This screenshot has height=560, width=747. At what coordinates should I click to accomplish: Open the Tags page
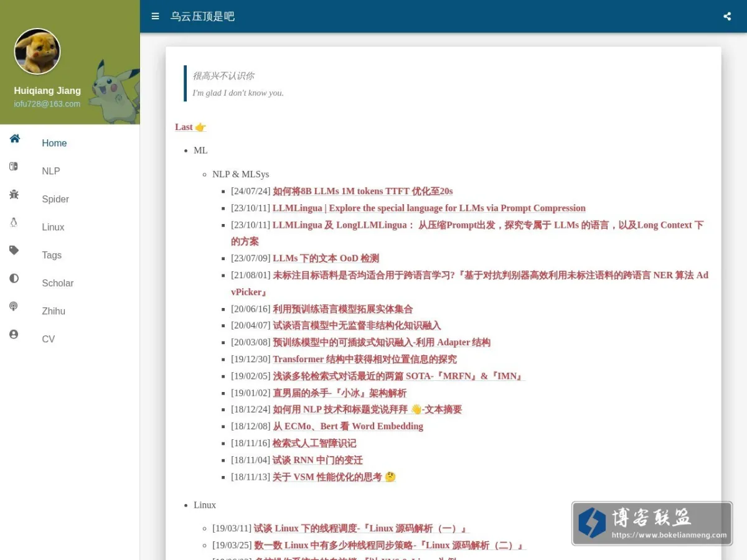pyautogui.click(x=52, y=255)
